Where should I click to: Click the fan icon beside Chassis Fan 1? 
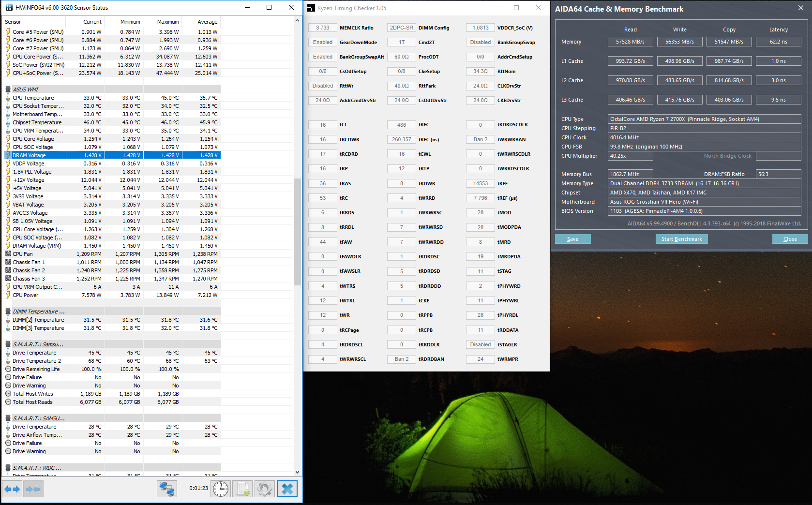tap(8, 262)
